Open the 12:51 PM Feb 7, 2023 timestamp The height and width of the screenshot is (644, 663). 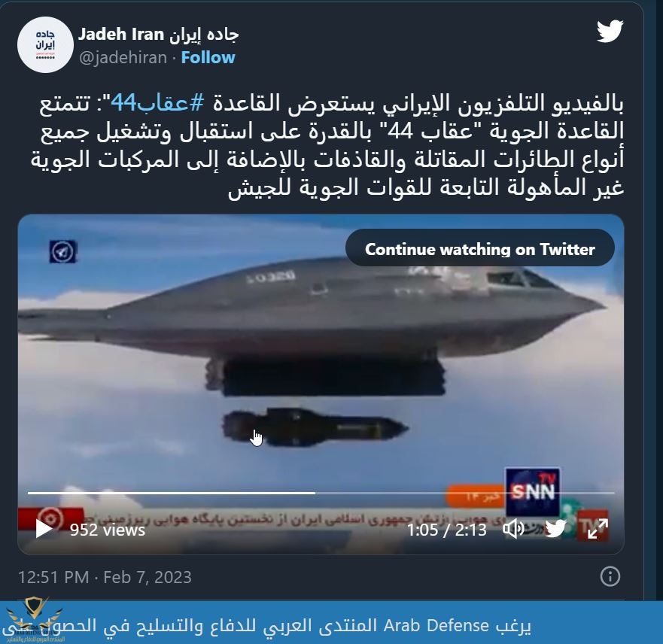coord(105,577)
